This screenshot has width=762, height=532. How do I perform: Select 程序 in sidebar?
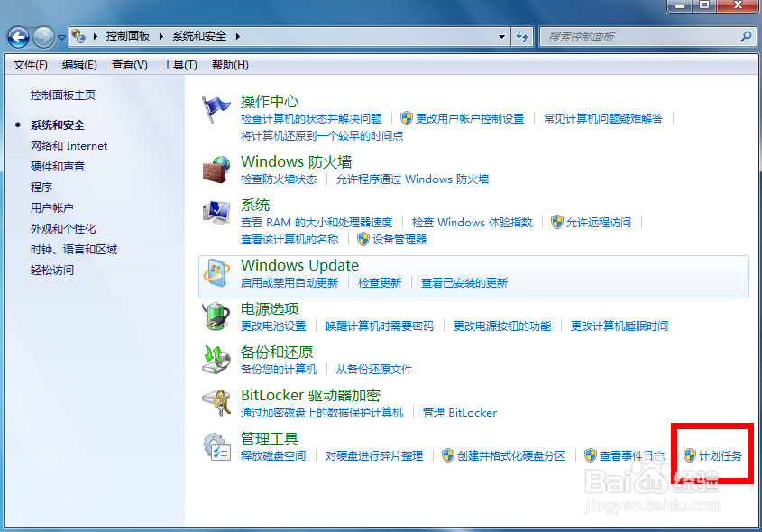41,187
